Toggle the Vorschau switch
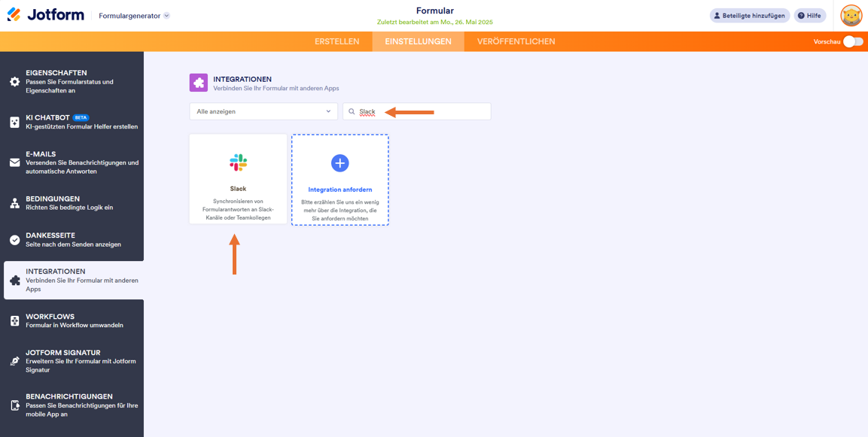The height and width of the screenshot is (437, 868). click(853, 41)
